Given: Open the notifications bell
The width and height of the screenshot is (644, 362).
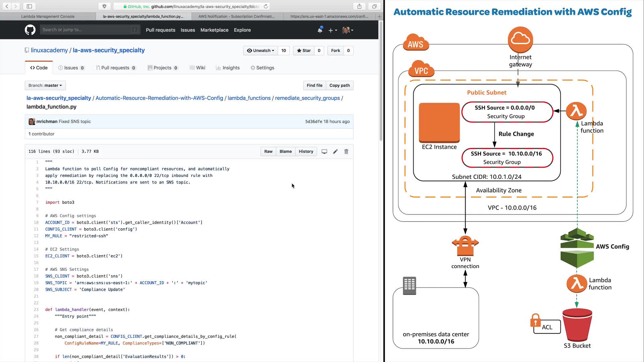Looking at the screenshot, I should click(320, 30).
